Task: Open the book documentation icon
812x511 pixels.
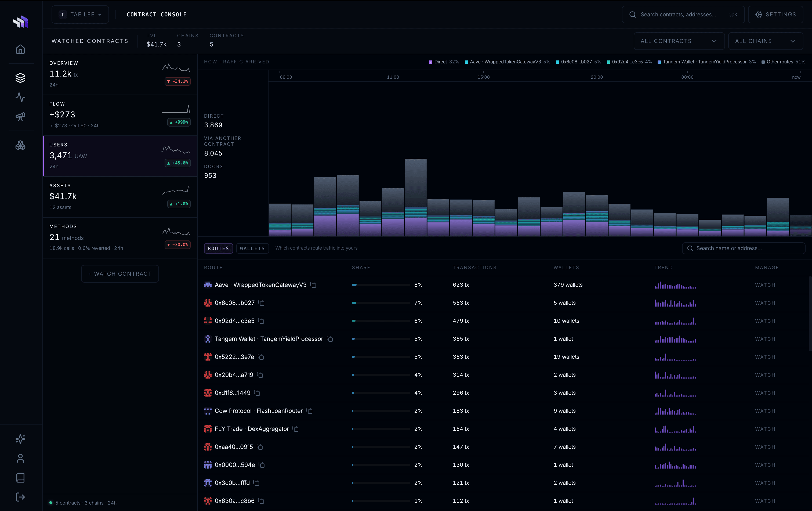Action: [20, 478]
